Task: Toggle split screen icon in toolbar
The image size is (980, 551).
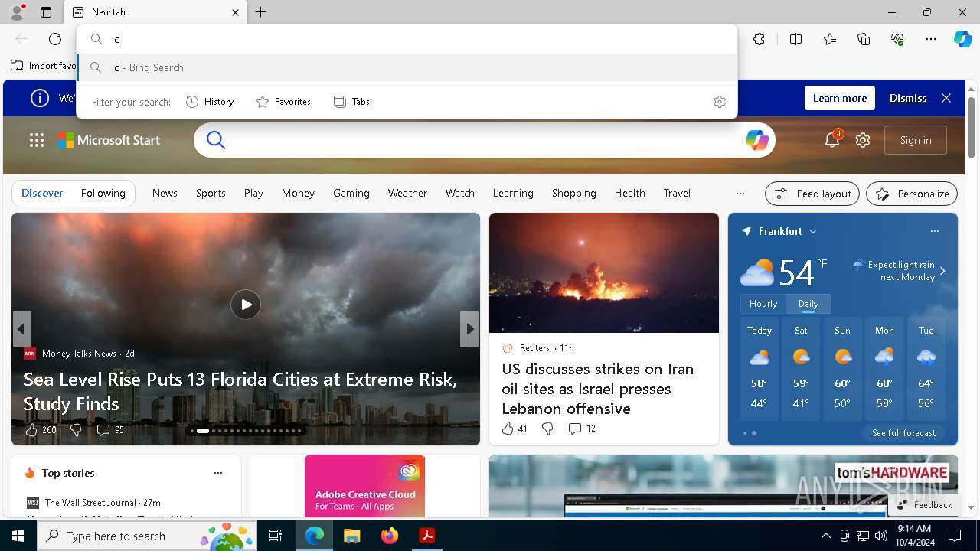Action: coord(795,39)
